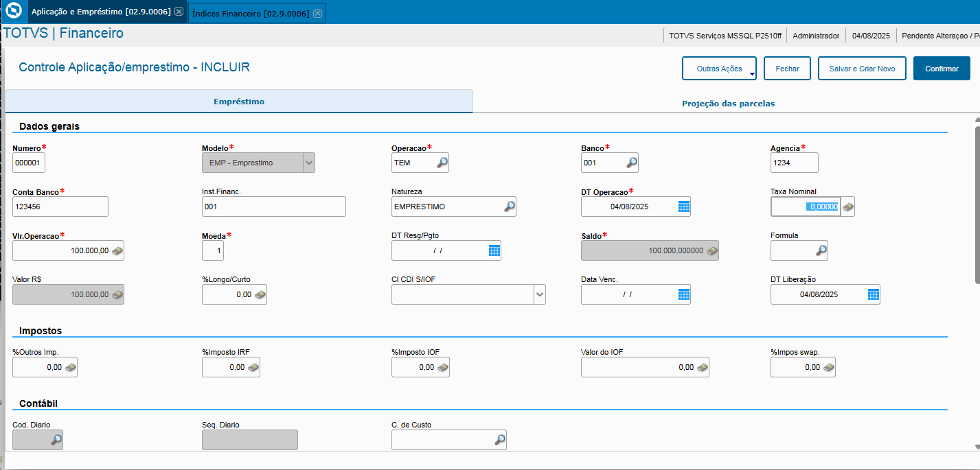Open the DT Resg/Pgto calendar picker
Image resolution: width=980 pixels, height=470 pixels.
coord(494,250)
